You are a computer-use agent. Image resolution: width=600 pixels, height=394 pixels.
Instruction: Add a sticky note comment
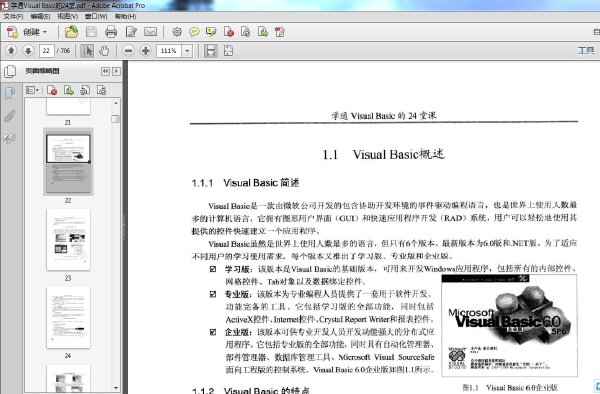(194, 32)
